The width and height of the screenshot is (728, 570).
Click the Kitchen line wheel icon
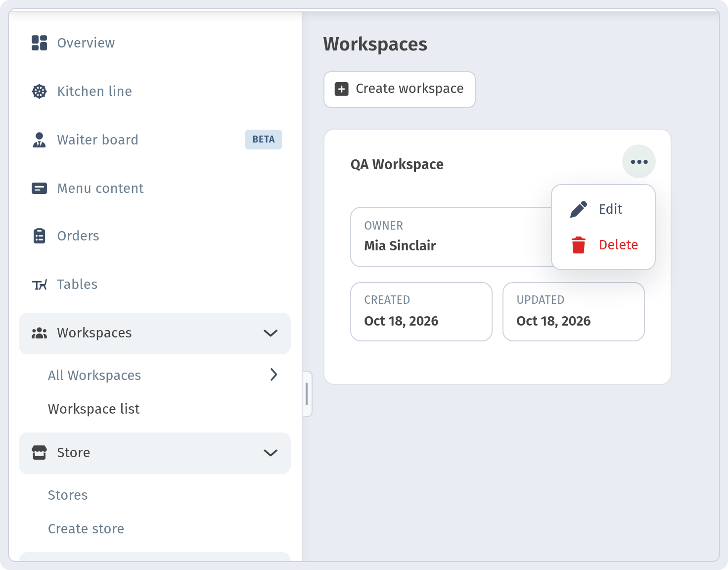(x=40, y=92)
